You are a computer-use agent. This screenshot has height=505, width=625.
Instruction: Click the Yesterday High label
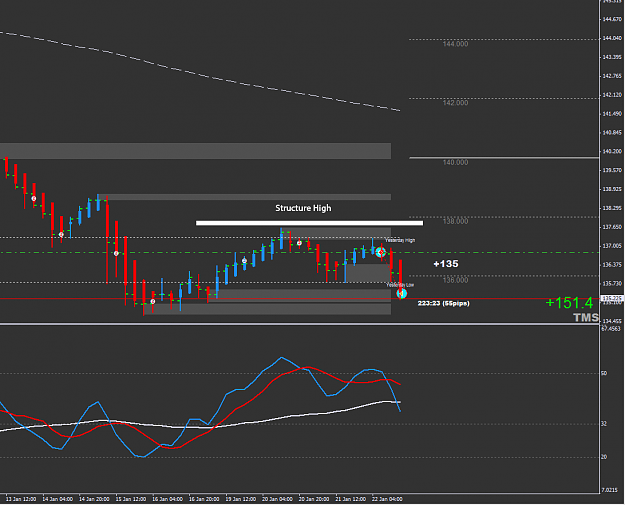point(400,240)
